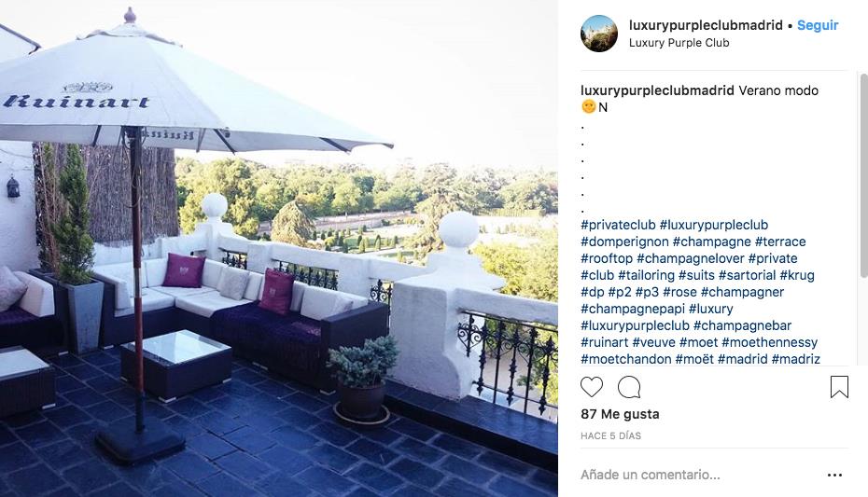Open luxurypurpleclubmadrid profile avatar
This screenshot has width=868, height=497.
tap(599, 34)
